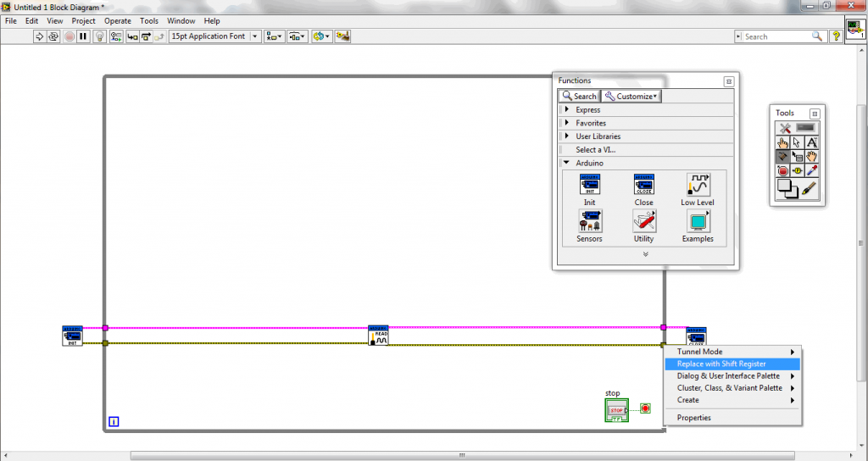Open the View menu
868x461 pixels.
pos(55,21)
